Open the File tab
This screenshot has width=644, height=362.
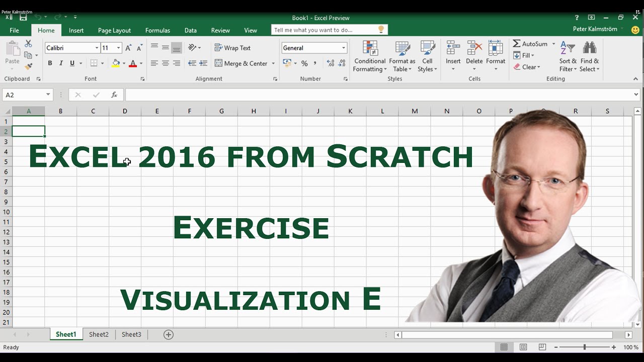(15, 30)
